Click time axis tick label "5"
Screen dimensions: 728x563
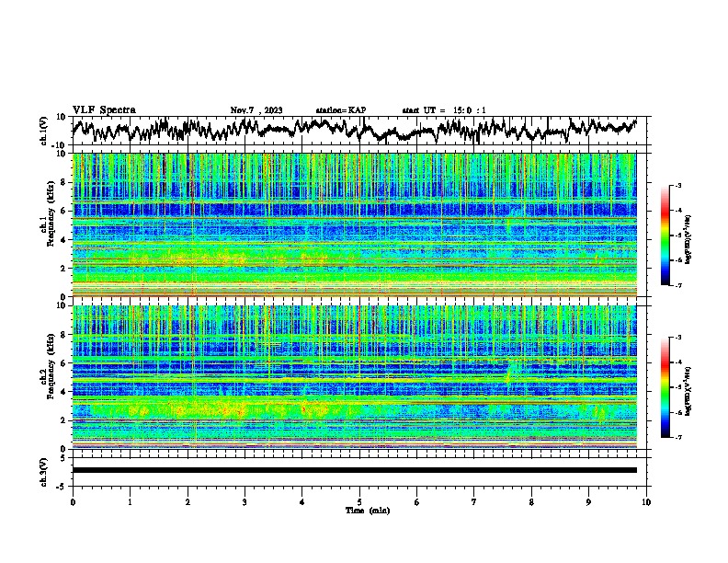[x=359, y=502]
